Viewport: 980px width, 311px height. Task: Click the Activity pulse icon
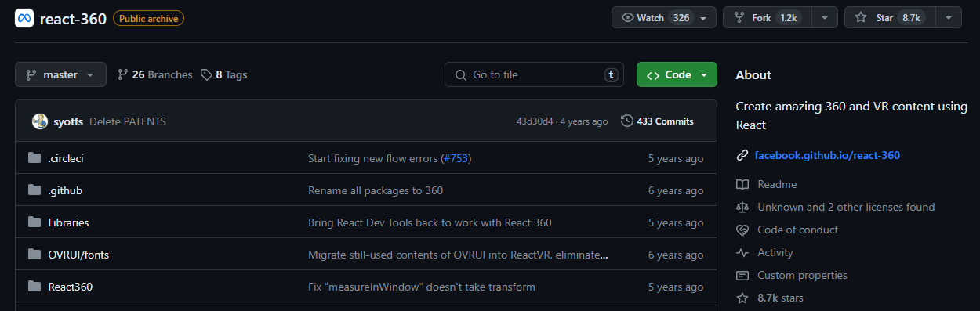[x=742, y=252]
